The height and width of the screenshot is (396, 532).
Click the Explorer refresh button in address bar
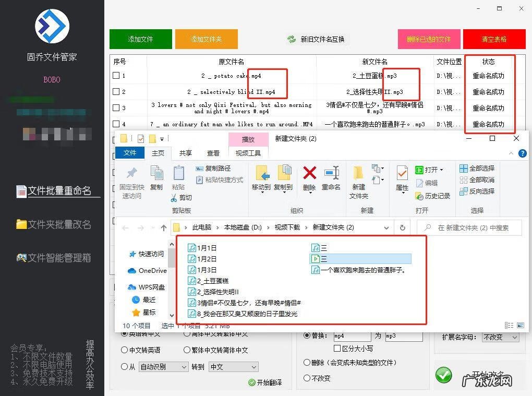click(x=402, y=227)
